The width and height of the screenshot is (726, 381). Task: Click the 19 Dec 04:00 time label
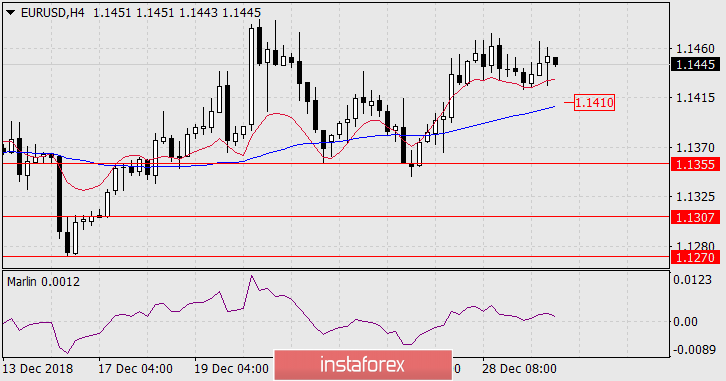(231, 369)
